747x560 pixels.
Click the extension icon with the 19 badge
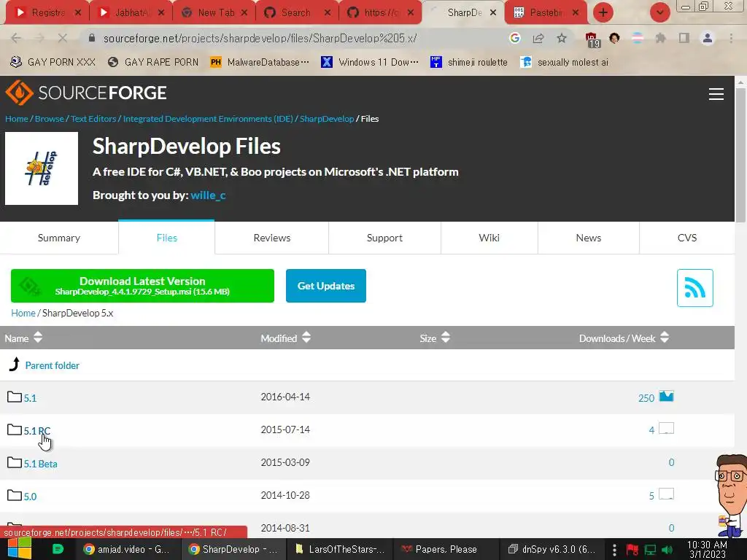(x=592, y=40)
